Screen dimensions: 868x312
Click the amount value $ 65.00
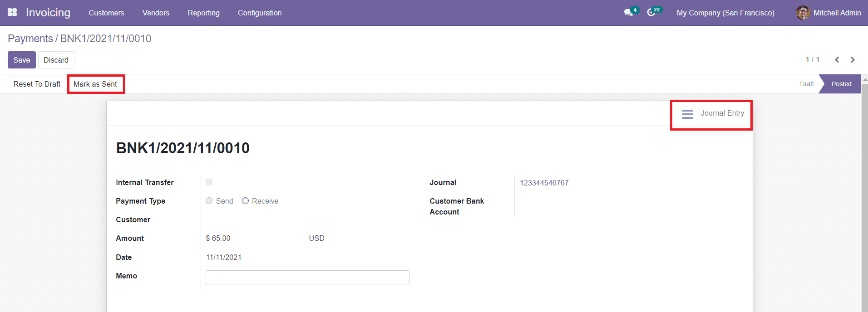[218, 238]
